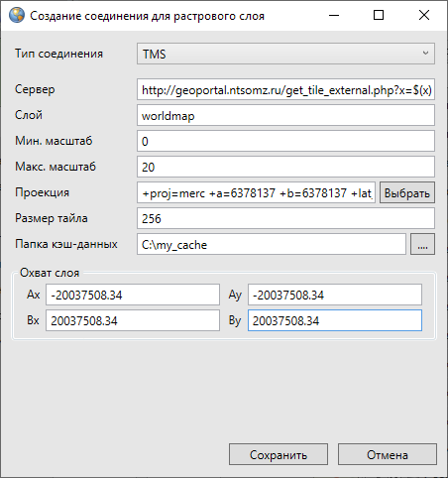Minimize the dialog window
Image resolution: width=448 pixels, height=478 pixels.
pyautogui.click(x=334, y=15)
